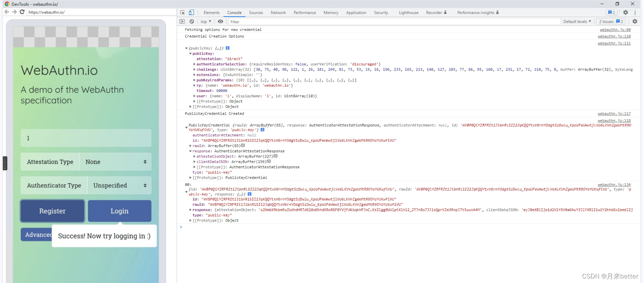Collapse the response AuthenticatorAttestationResponse node
Viewport: 644px width, 283px height.
tap(190, 151)
